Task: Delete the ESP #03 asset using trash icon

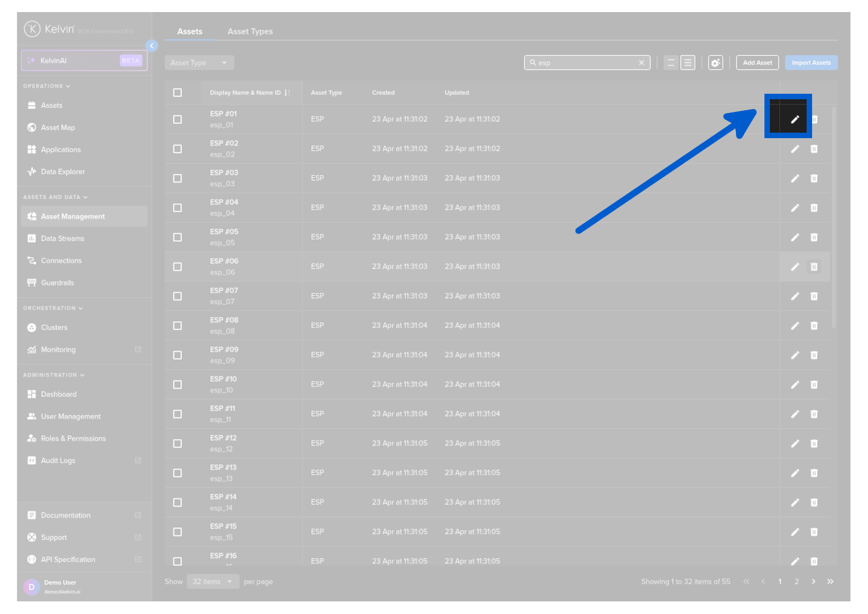Action: click(x=814, y=178)
